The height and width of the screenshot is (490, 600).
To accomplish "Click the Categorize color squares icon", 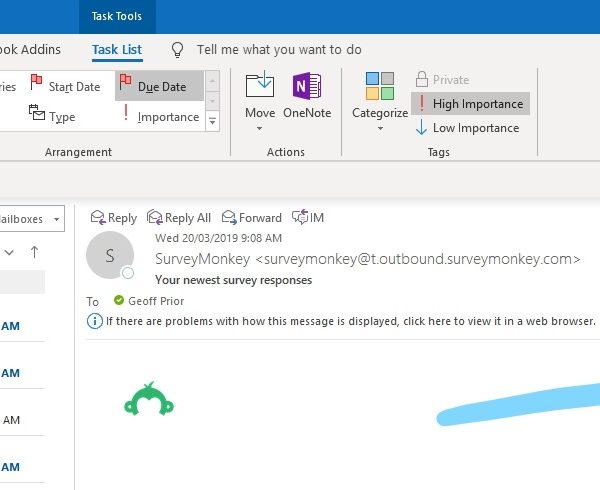I will [380, 86].
